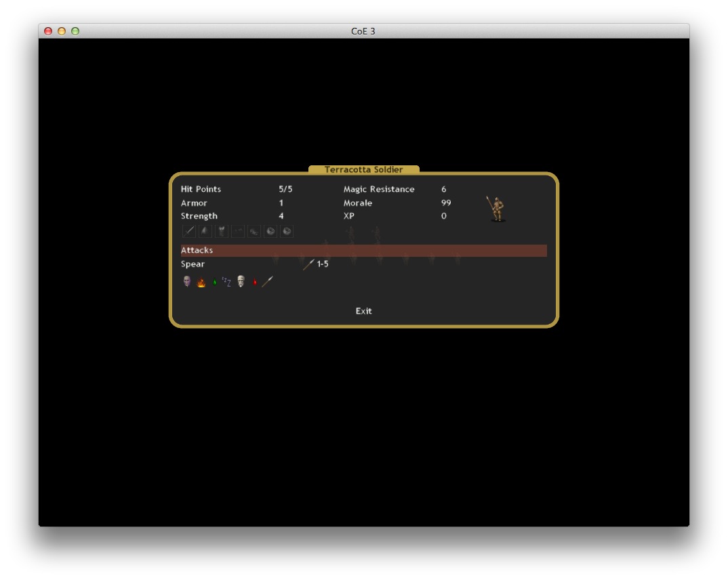Click the Spear attack entry

[193, 264]
